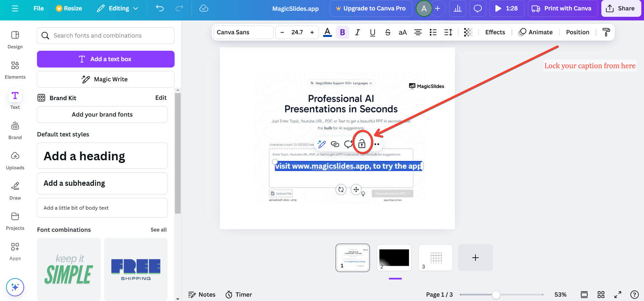Open the Uploads side tab

(15, 161)
